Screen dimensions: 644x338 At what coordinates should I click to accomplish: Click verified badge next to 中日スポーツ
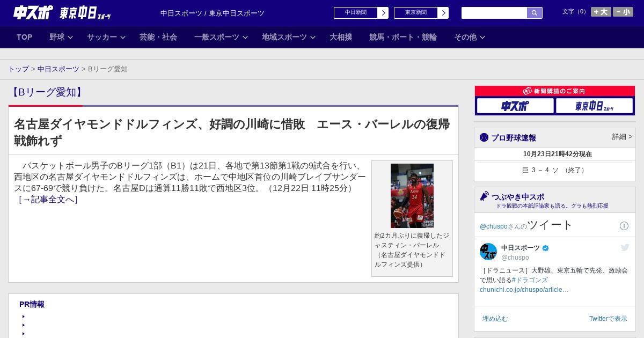tap(546, 248)
